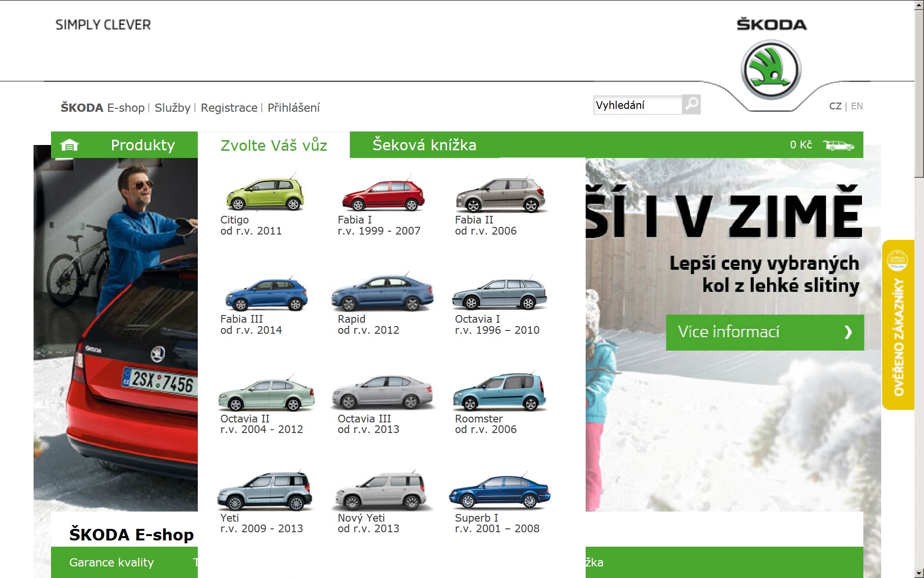924x578 pixels.
Task: Select the green Citigo car image
Action: [265, 193]
